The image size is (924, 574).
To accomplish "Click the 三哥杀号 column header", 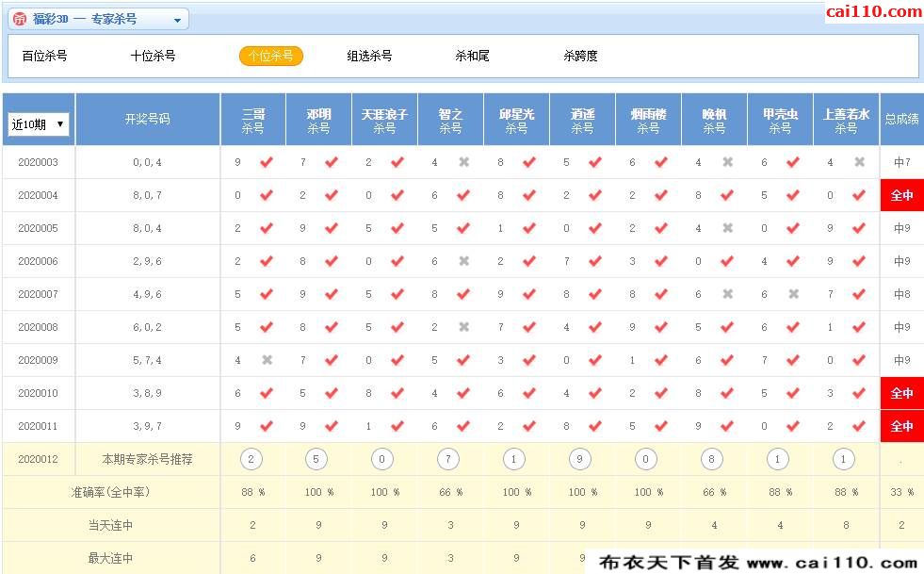I will [253, 120].
